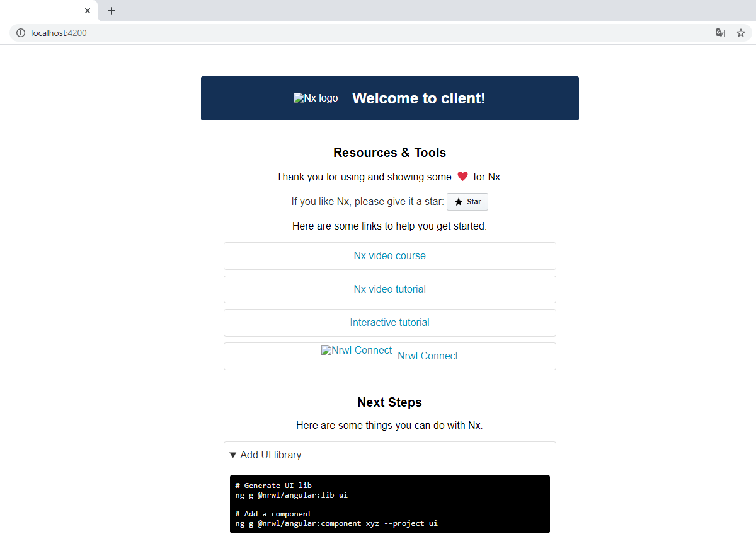This screenshot has width=756, height=536.
Task: Open the Nx video tutorial link
Action: tap(389, 289)
